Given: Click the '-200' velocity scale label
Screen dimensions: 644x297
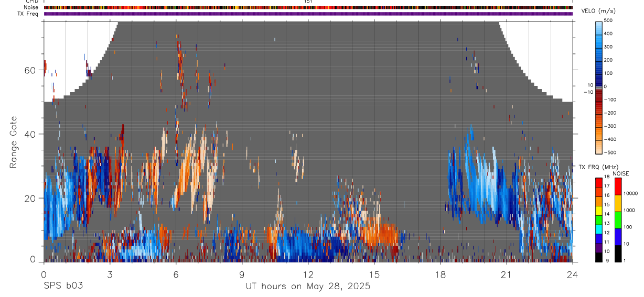Looking at the screenshot, I should click(x=610, y=113).
